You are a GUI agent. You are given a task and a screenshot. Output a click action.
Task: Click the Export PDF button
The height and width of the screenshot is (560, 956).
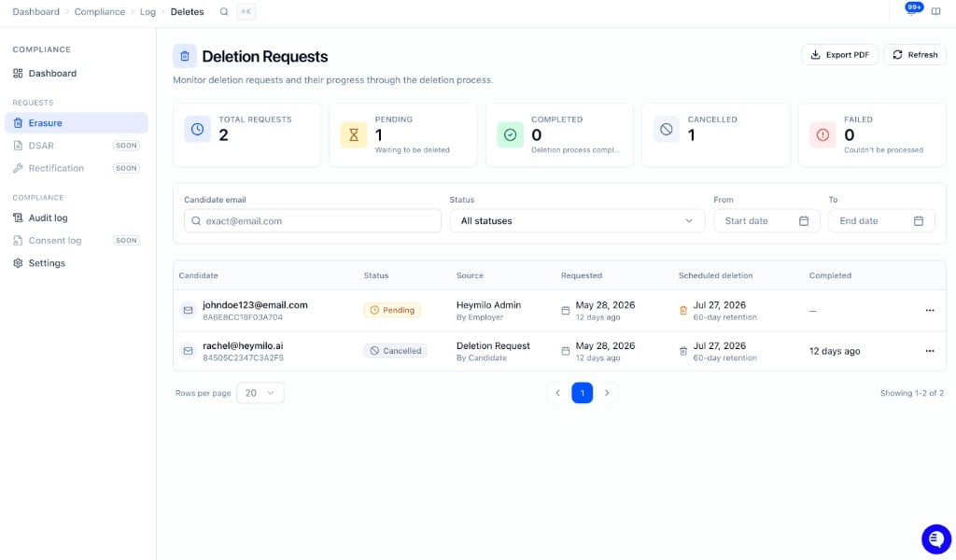tap(839, 55)
